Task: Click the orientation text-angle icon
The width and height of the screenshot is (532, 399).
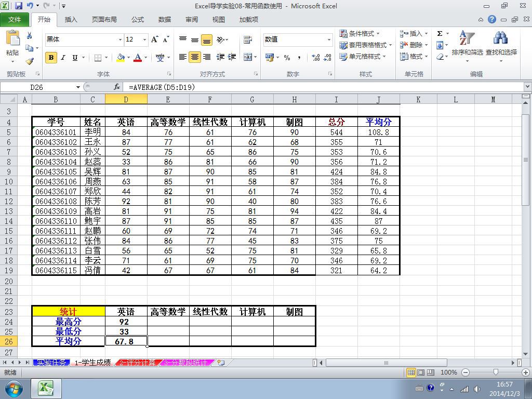Action: (221, 39)
